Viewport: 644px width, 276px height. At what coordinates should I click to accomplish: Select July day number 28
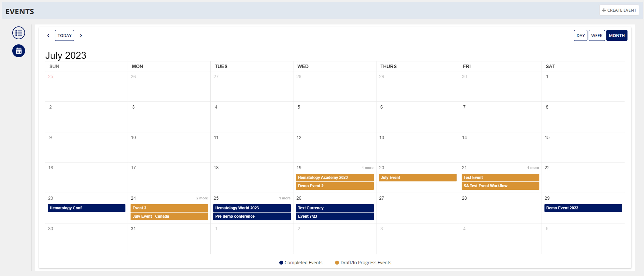point(464,198)
